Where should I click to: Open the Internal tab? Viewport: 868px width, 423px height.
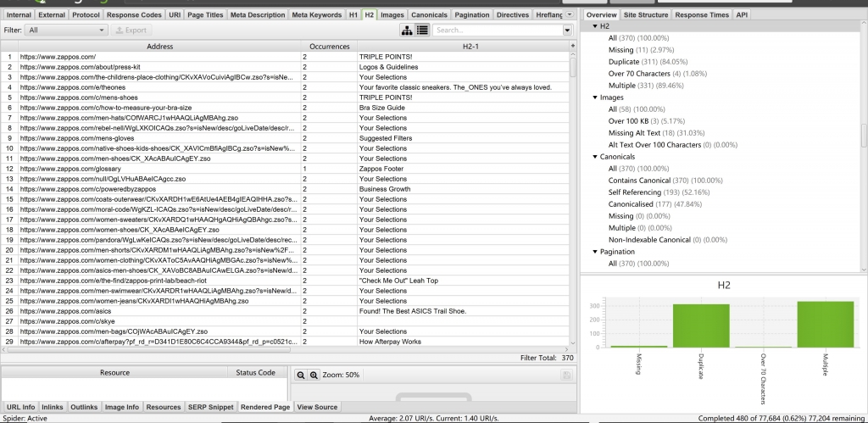pos(19,15)
